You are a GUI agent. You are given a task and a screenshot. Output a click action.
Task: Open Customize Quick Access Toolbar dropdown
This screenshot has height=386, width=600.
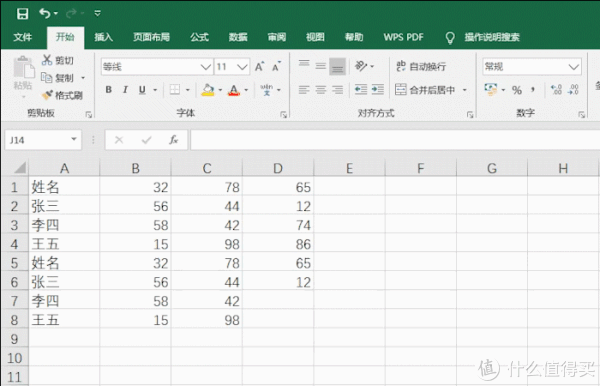click(x=98, y=14)
